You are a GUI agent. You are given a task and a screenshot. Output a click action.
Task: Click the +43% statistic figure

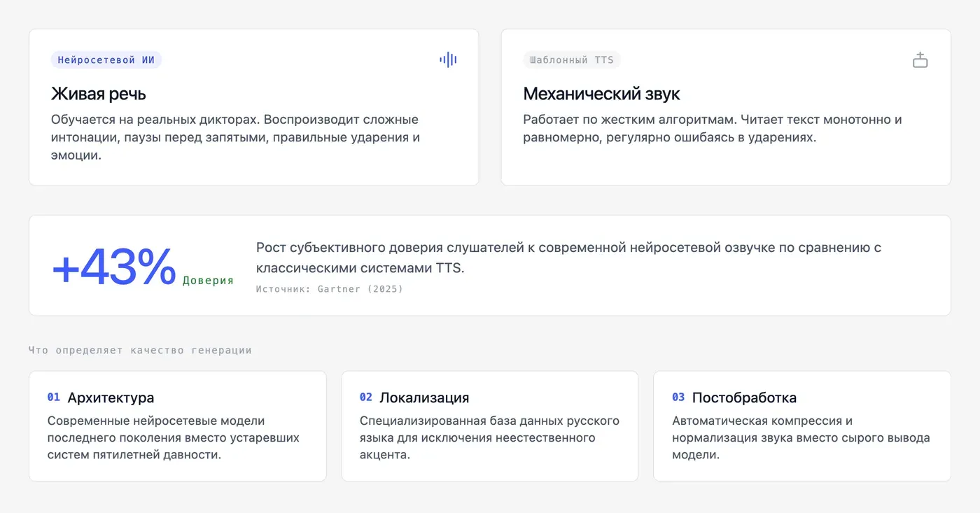tap(114, 267)
